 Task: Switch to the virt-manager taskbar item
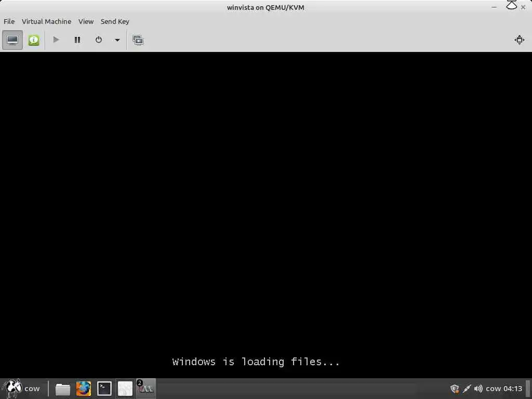tap(146, 389)
